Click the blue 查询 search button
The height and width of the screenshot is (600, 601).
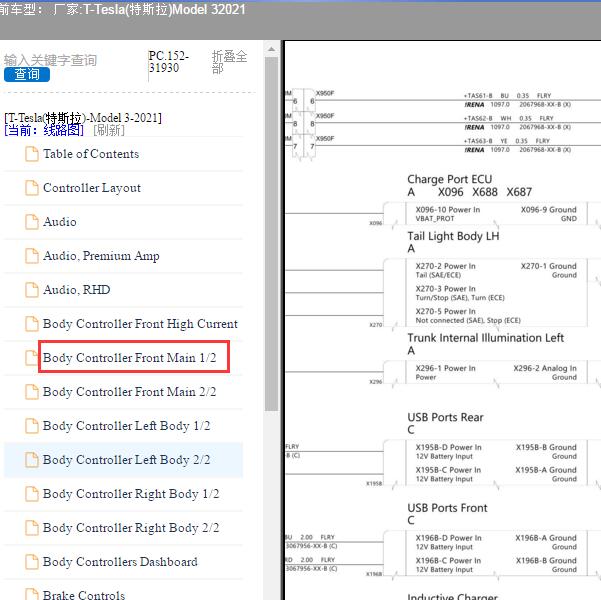point(27,74)
